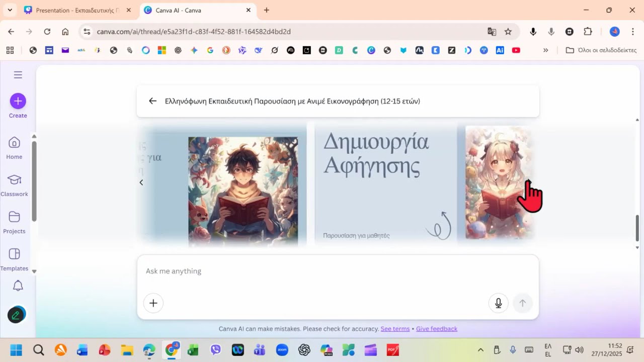Open Home in Canva sidebar
Image resolution: width=644 pixels, height=362 pixels.
[x=14, y=148]
